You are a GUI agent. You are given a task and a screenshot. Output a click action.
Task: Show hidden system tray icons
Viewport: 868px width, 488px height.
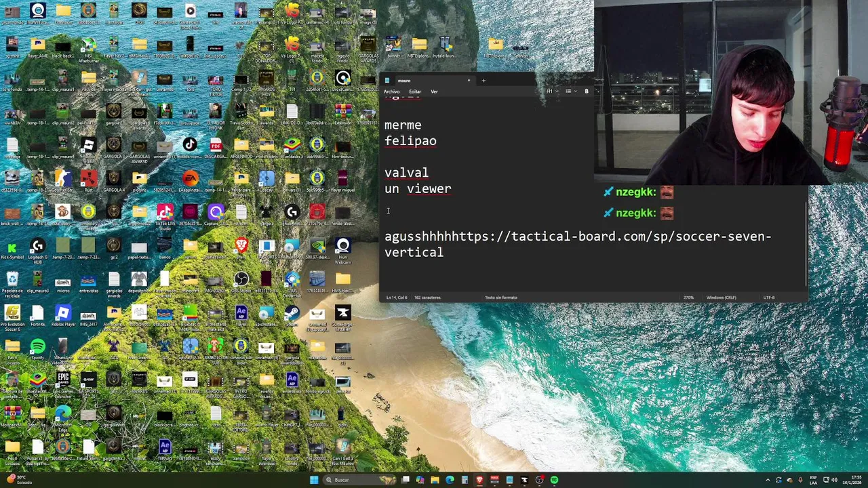click(768, 480)
